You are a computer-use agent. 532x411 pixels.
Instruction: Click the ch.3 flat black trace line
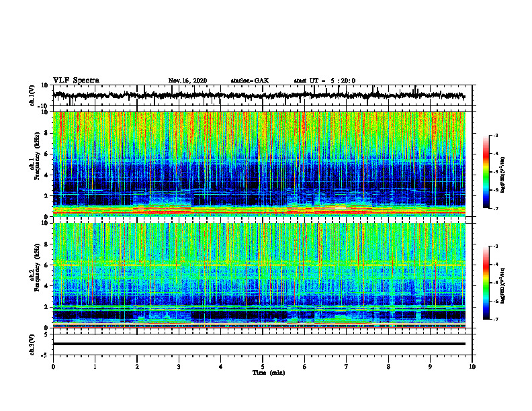click(x=259, y=344)
